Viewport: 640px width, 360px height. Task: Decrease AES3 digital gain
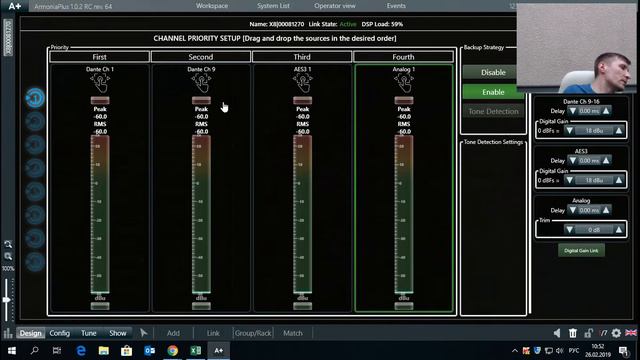click(x=569, y=180)
